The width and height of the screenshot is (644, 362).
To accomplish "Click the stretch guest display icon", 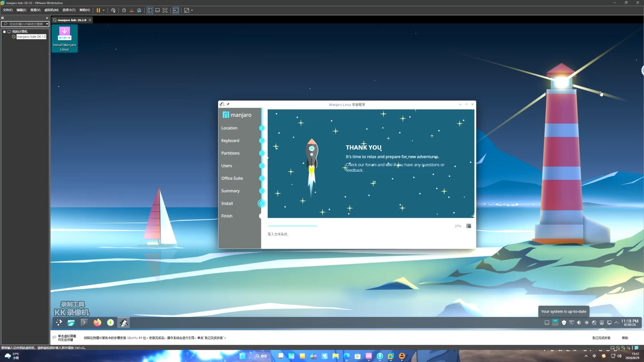I will coord(187,10).
